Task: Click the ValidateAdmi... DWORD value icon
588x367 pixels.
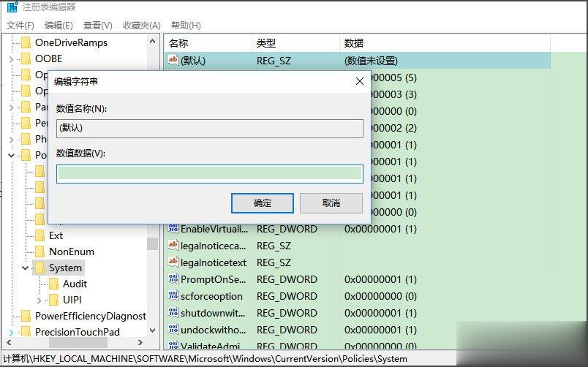Action: (x=173, y=345)
